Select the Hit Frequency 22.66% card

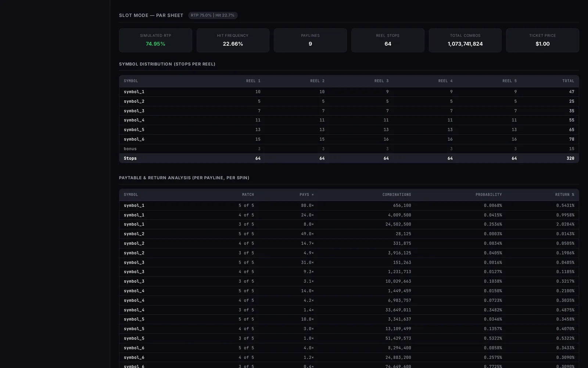point(233,40)
